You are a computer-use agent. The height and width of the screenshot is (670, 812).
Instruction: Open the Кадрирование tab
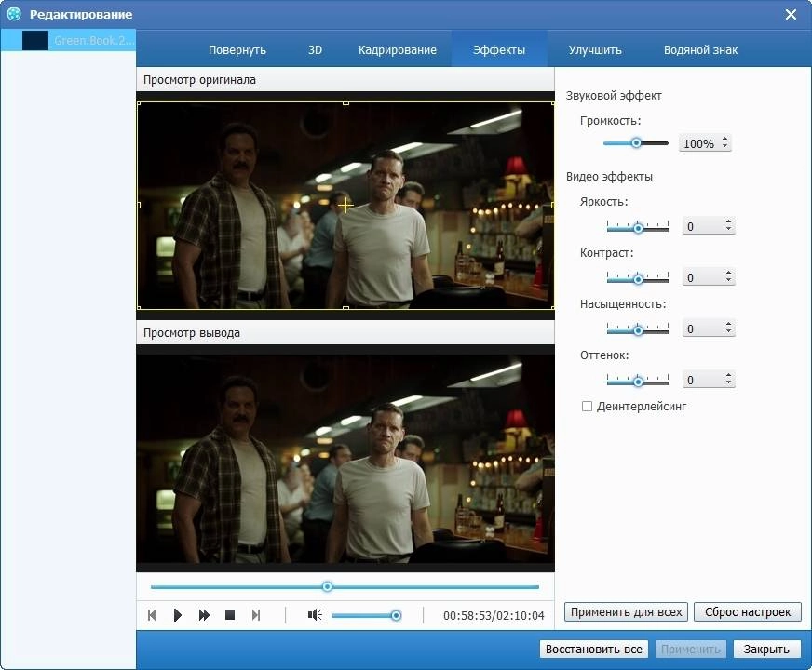398,50
